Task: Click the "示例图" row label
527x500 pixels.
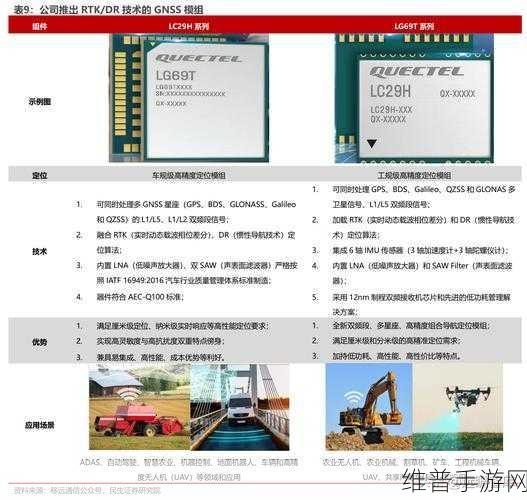Action: point(40,101)
